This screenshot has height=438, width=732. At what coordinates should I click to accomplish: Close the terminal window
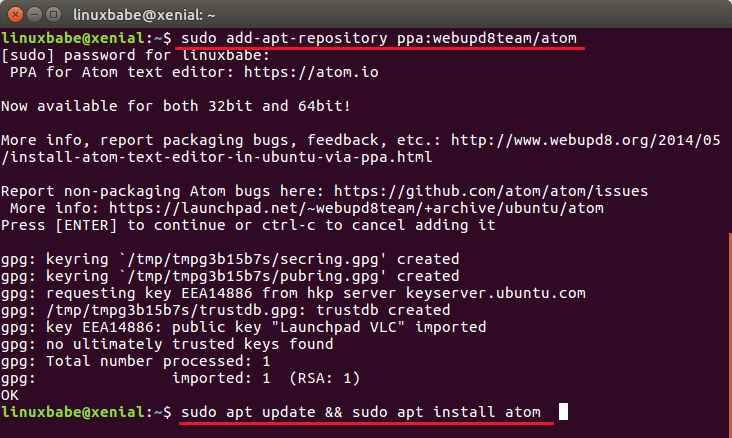14,15
